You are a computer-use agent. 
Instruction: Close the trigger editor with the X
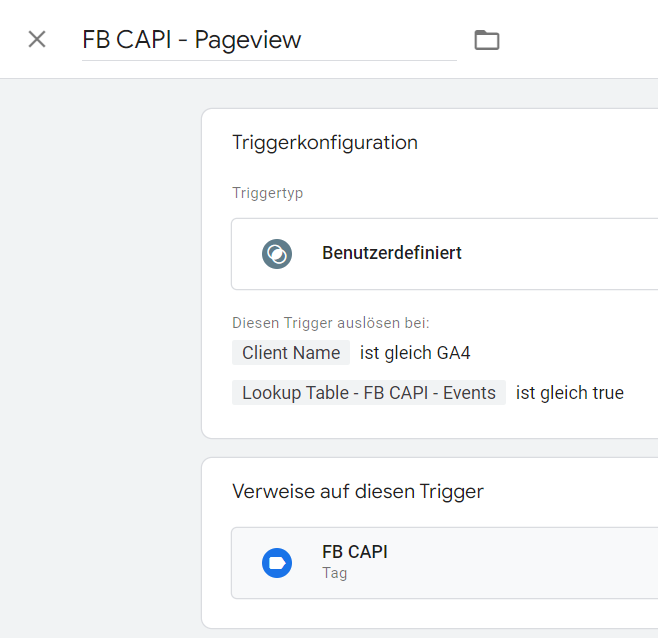pos(37,39)
